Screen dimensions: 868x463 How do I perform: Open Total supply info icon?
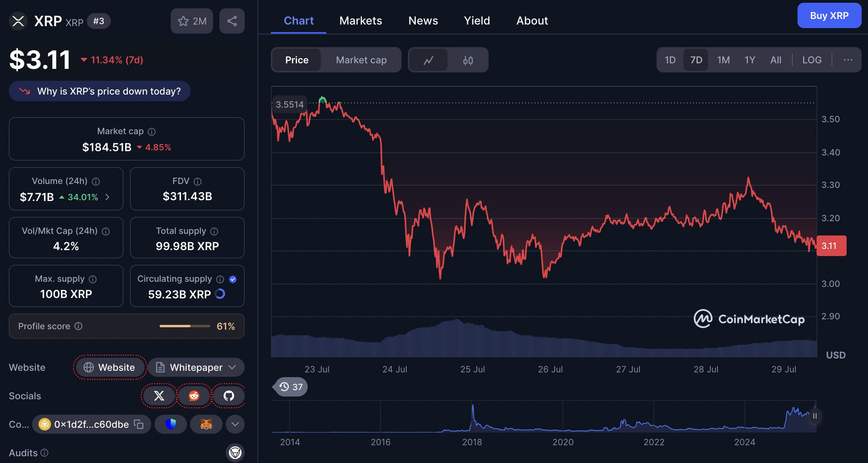[214, 231]
